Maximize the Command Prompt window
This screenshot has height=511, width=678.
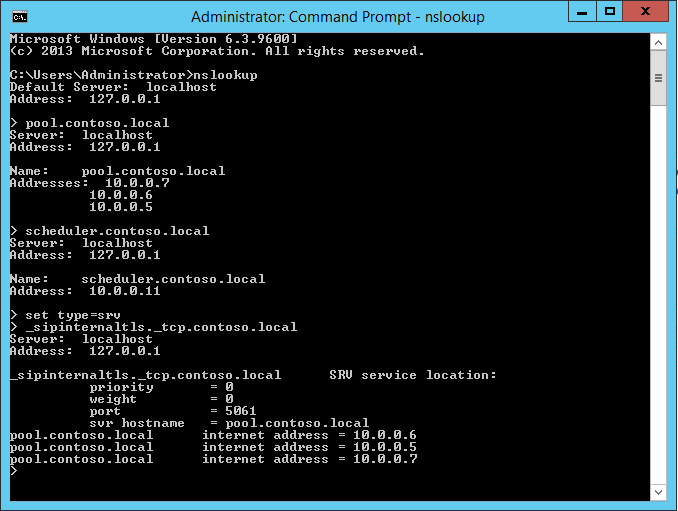(x=610, y=11)
